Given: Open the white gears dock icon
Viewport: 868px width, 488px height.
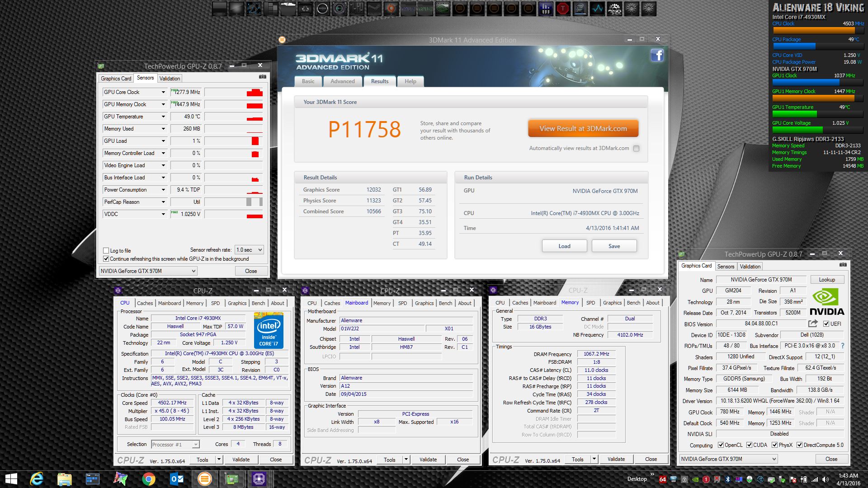Looking at the screenshot, I should (x=614, y=8).
